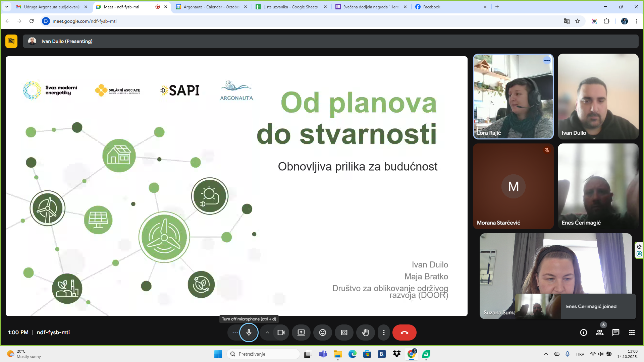Toggle the camera off
Viewport: 644px width, 362px height.
[x=281, y=333]
